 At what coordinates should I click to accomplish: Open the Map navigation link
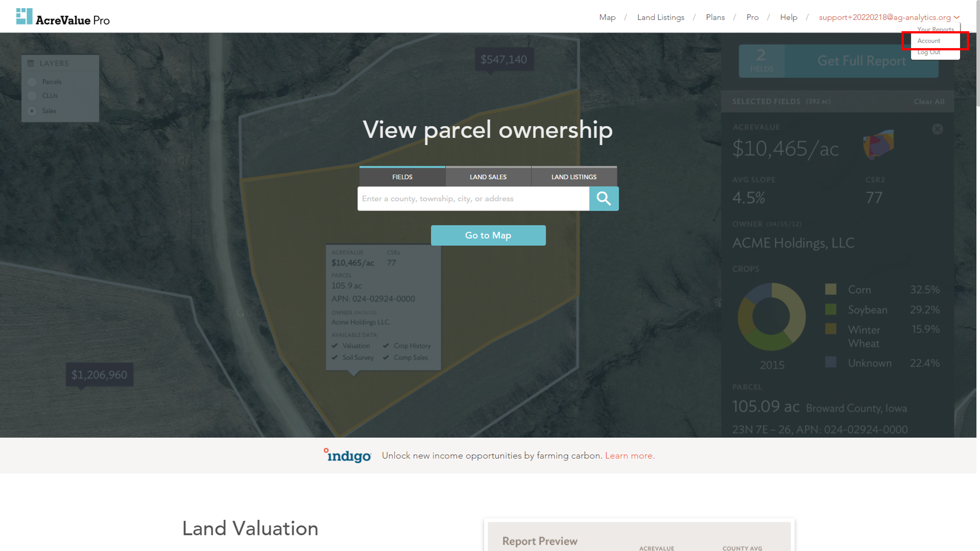[x=607, y=18]
